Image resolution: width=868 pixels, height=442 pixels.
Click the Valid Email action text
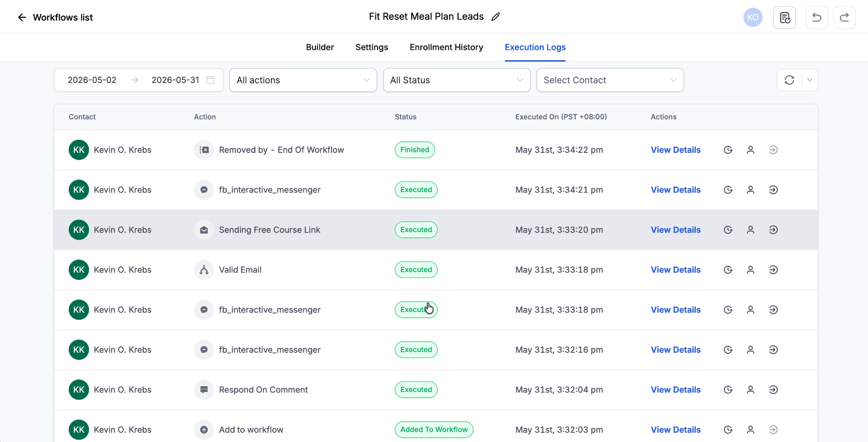pos(240,270)
